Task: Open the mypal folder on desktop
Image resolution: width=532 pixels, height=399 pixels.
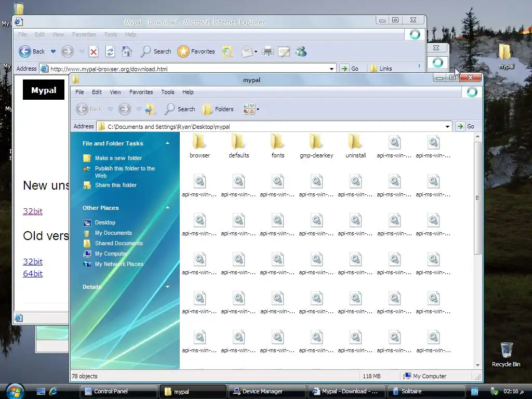Action: click(x=506, y=56)
